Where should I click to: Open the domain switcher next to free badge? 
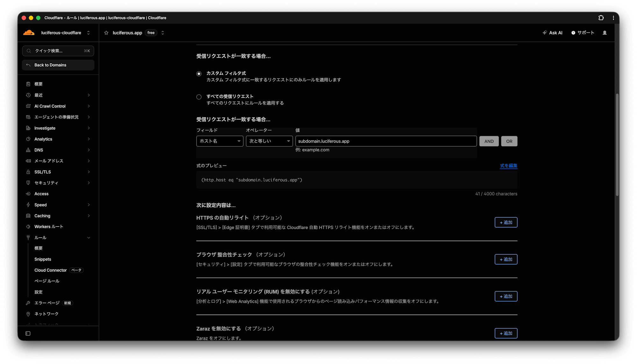click(163, 33)
